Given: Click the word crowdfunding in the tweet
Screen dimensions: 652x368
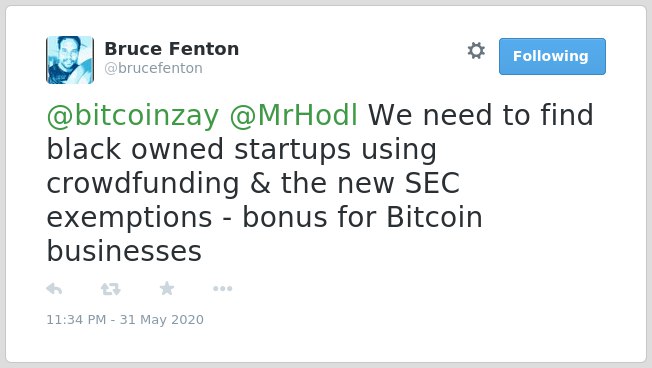Looking at the screenshot, I should coord(143,184).
